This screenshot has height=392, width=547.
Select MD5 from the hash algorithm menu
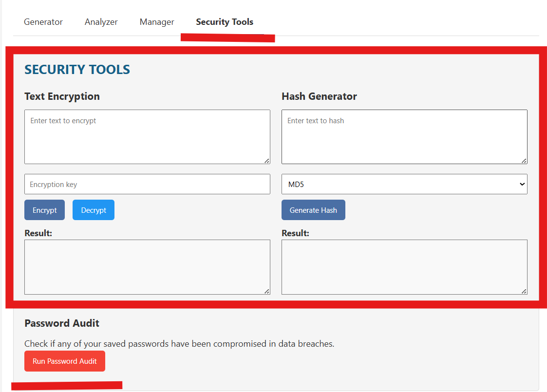(404, 184)
